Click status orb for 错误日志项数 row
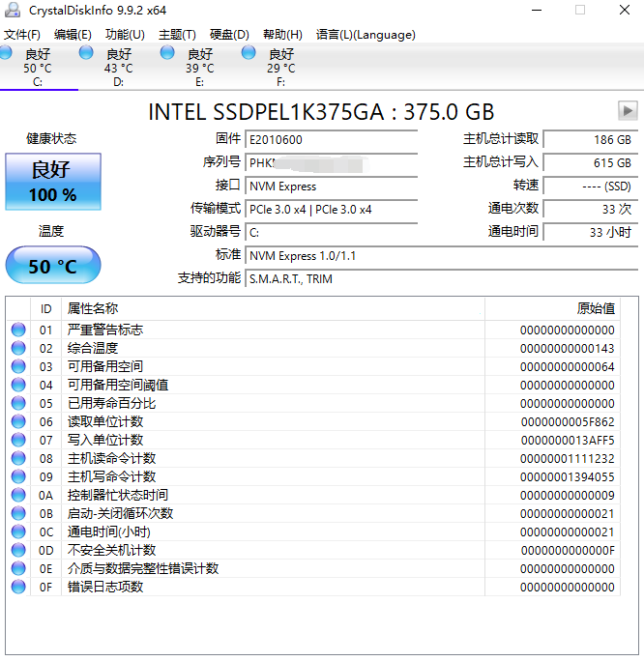 point(18,587)
